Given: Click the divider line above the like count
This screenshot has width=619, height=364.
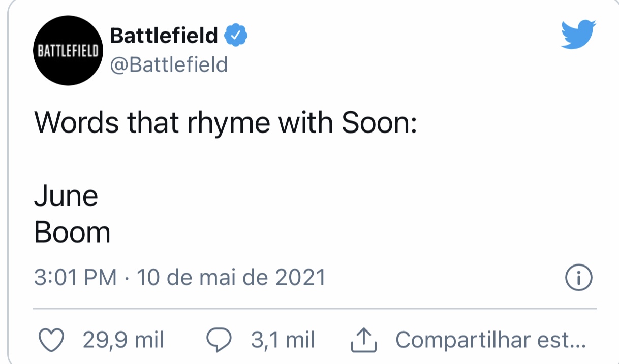Looking at the screenshot, I should (x=315, y=308).
